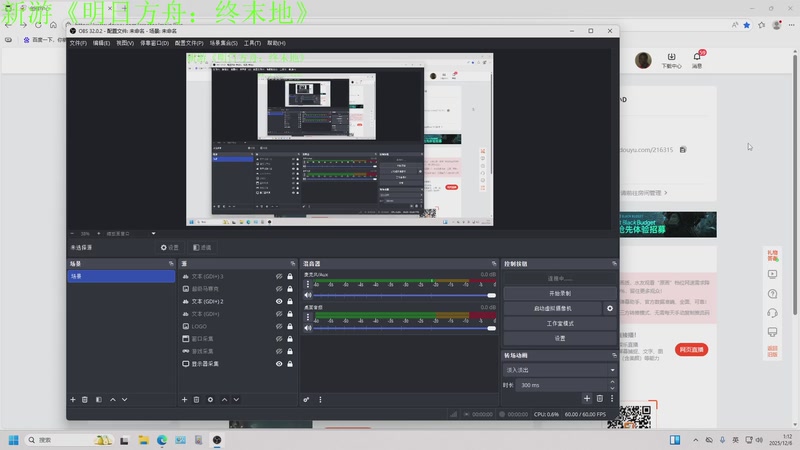The width and height of the screenshot is (800, 450).
Task: Open source properties gear icon
Action: [210, 399]
